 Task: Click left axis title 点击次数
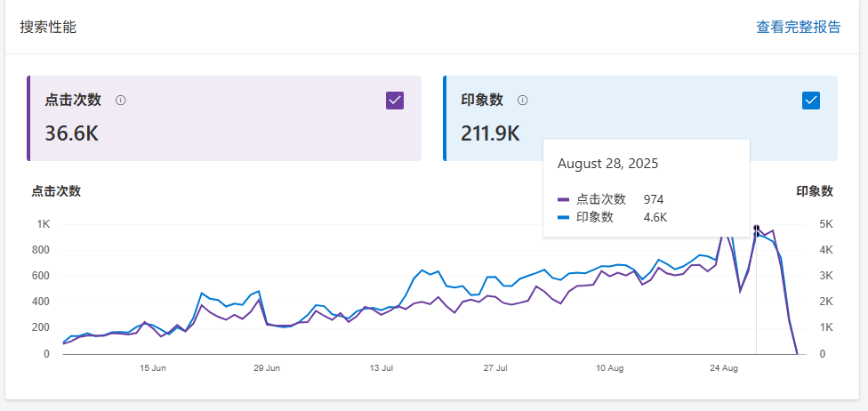tap(56, 191)
